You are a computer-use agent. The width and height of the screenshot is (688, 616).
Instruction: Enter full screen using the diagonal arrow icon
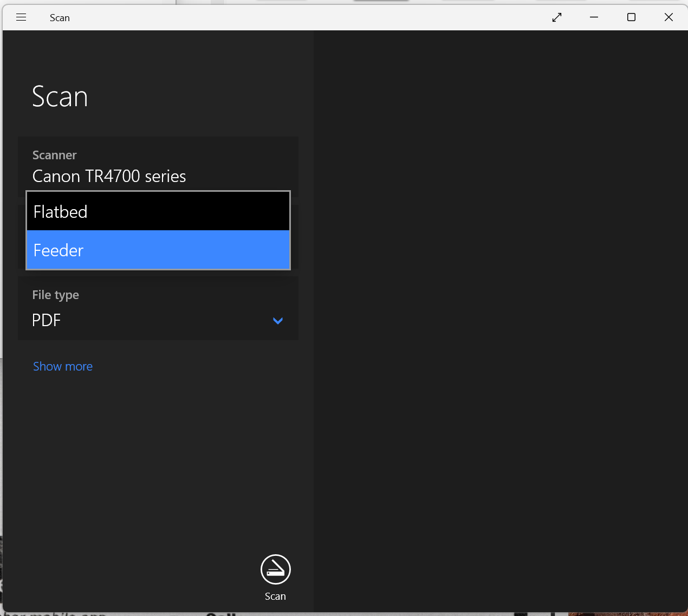556,17
